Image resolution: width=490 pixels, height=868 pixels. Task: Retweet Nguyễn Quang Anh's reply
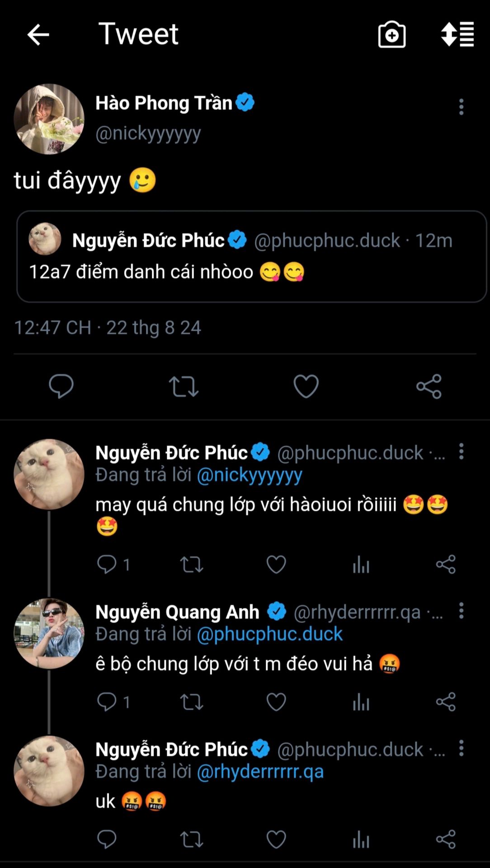(x=192, y=702)
